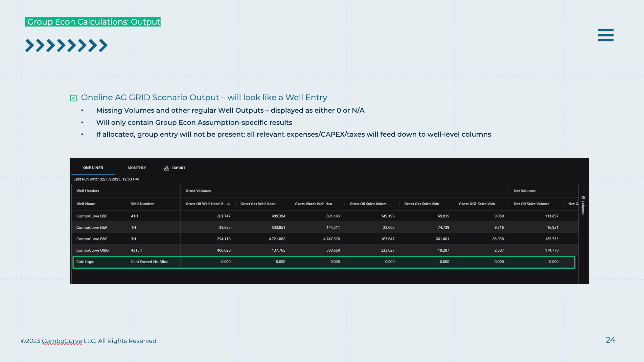Toggle the green checkbox beside Oneline heading
The height and width of the screenshot is (362, 644).
pos(73,98)
